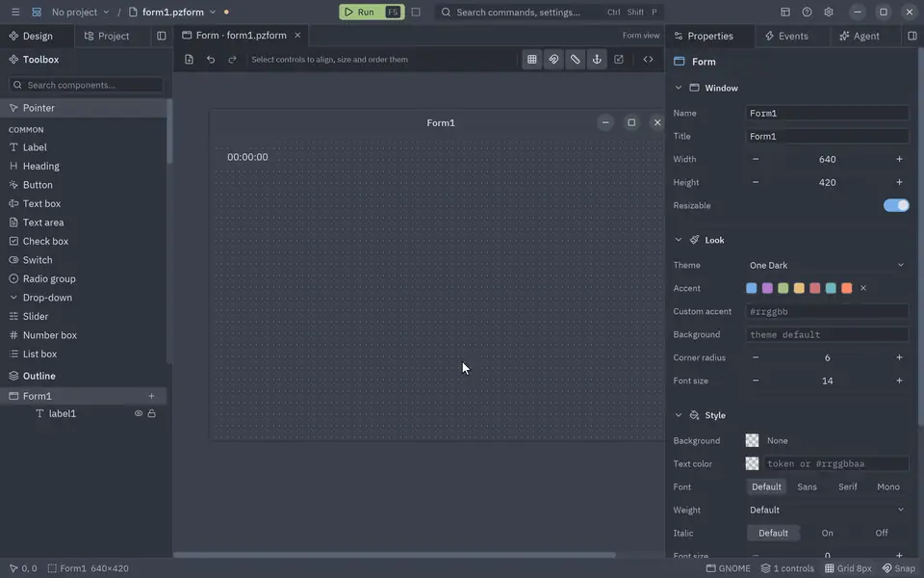Toggle the ruler guides icon
Image resolution: width=924 pixels, height=578 pixels.
click(x=576, y=59)
